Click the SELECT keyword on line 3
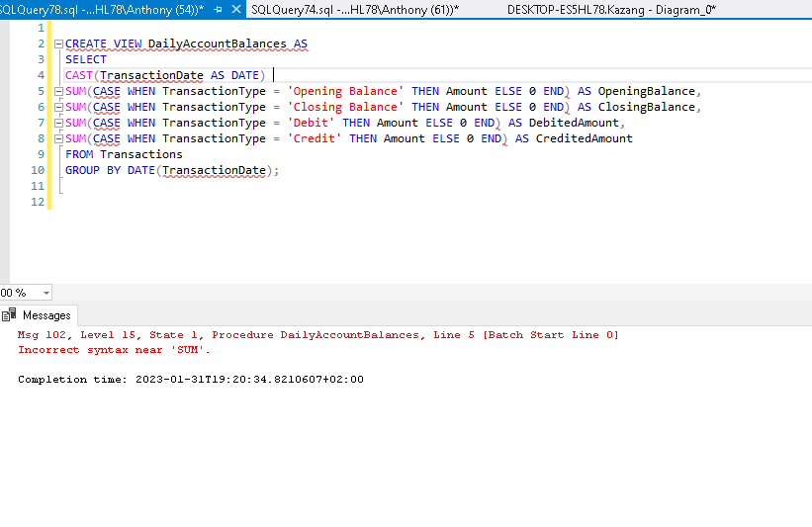The image size is (812, 527). 85,59
